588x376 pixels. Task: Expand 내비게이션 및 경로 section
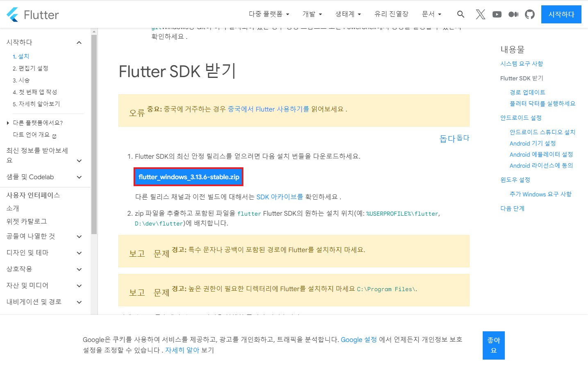(x=79, y=302)
